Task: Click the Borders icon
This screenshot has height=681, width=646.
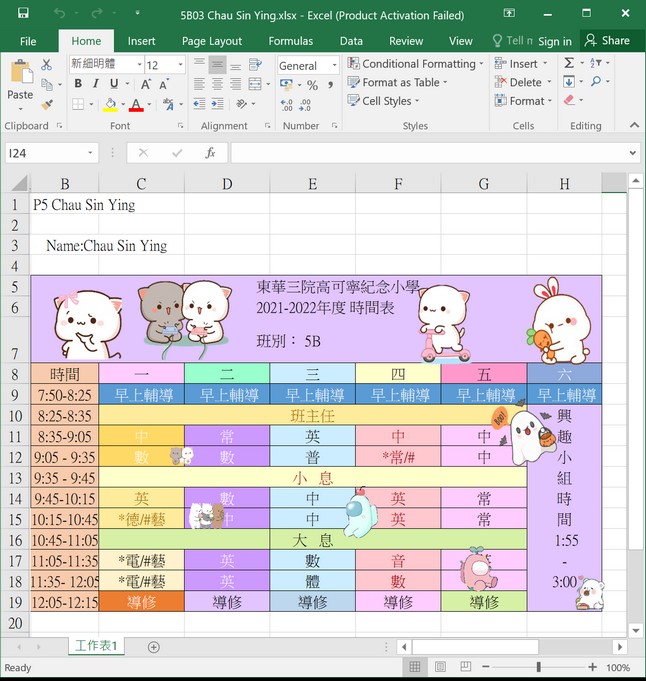Action: click(x=78, y=104)
